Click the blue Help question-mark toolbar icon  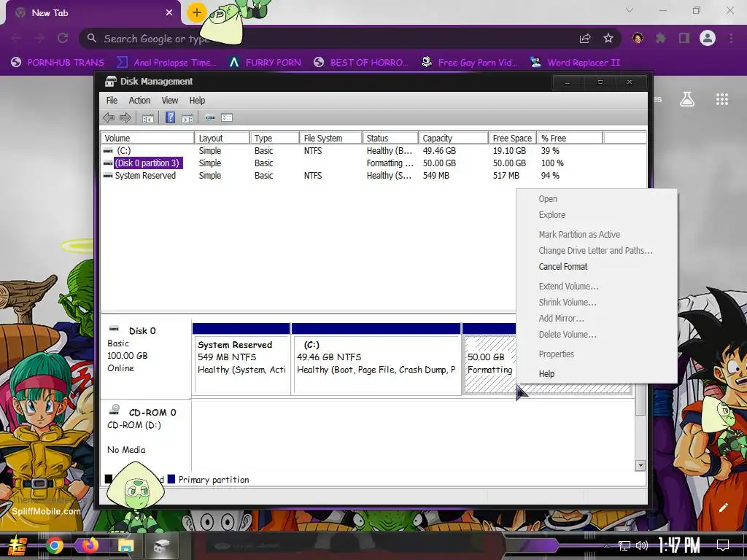pyautogui.click(x=170, y=117)
